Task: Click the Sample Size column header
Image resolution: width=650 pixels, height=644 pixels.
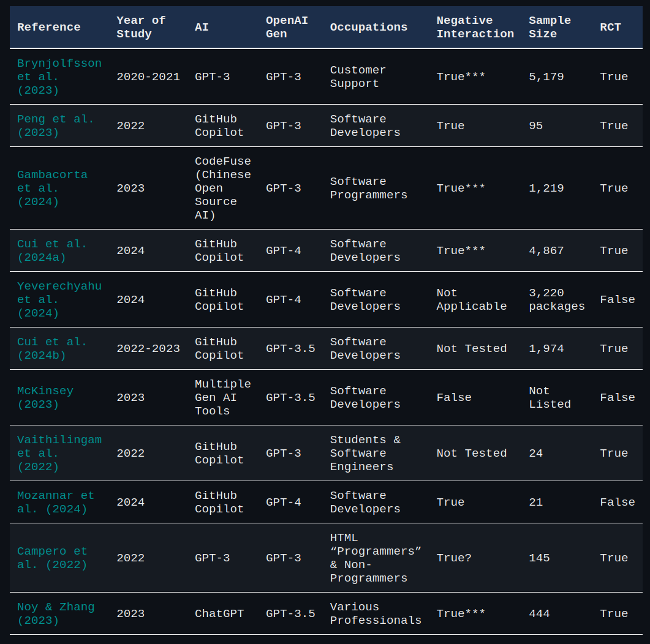Action: [x=550, y=27]
